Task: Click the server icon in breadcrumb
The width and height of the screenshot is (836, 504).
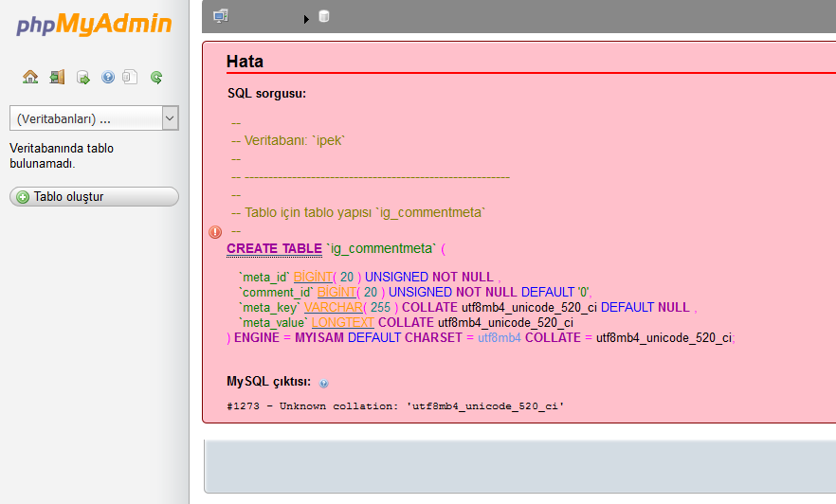Action: pos(221,16)
